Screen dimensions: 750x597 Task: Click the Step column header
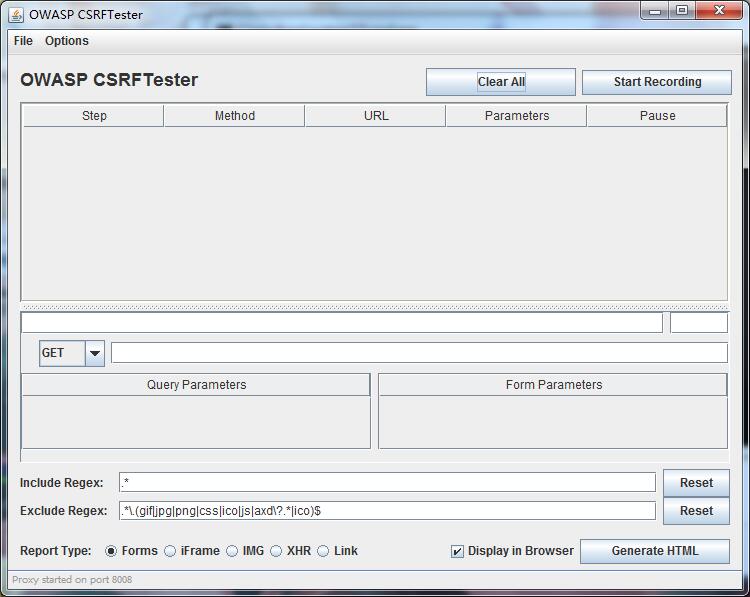click(94, 116)
